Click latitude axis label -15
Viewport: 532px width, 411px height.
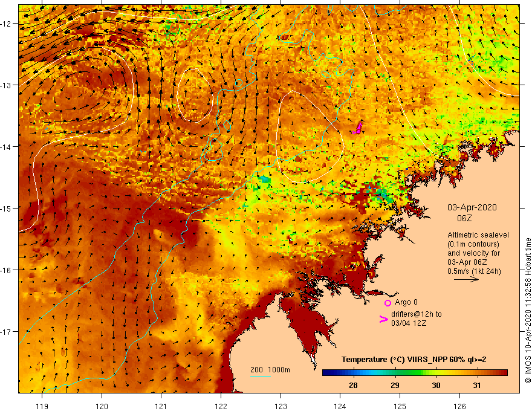(x=6, y=208)
